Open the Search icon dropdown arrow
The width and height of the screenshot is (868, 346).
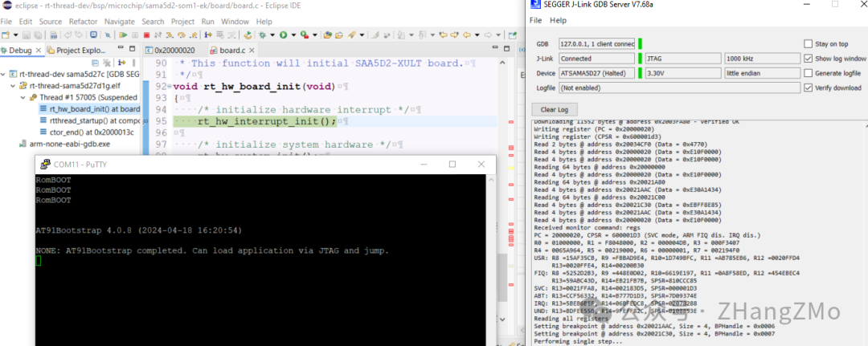(x=362, y=35)
